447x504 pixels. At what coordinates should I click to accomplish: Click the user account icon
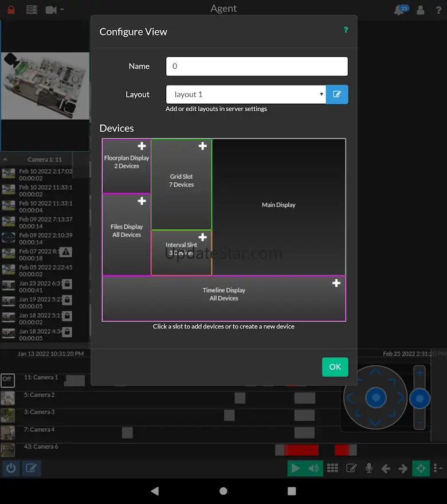coord(421,10)
